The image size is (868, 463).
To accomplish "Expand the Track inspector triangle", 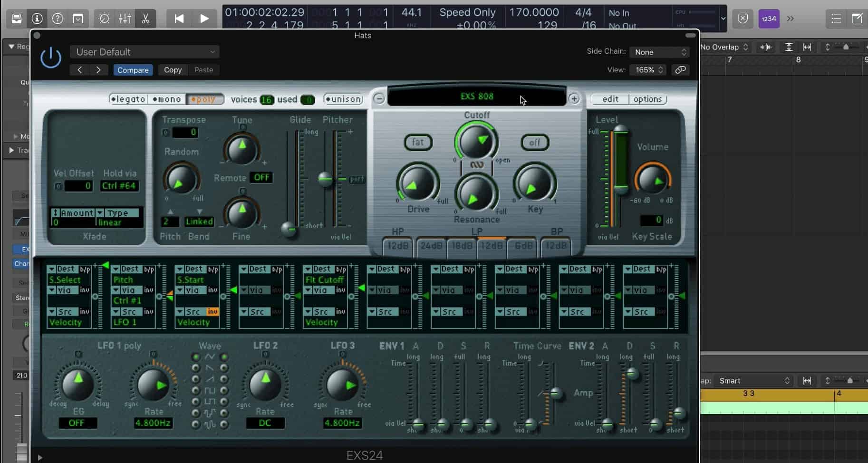I will [11, 150].
